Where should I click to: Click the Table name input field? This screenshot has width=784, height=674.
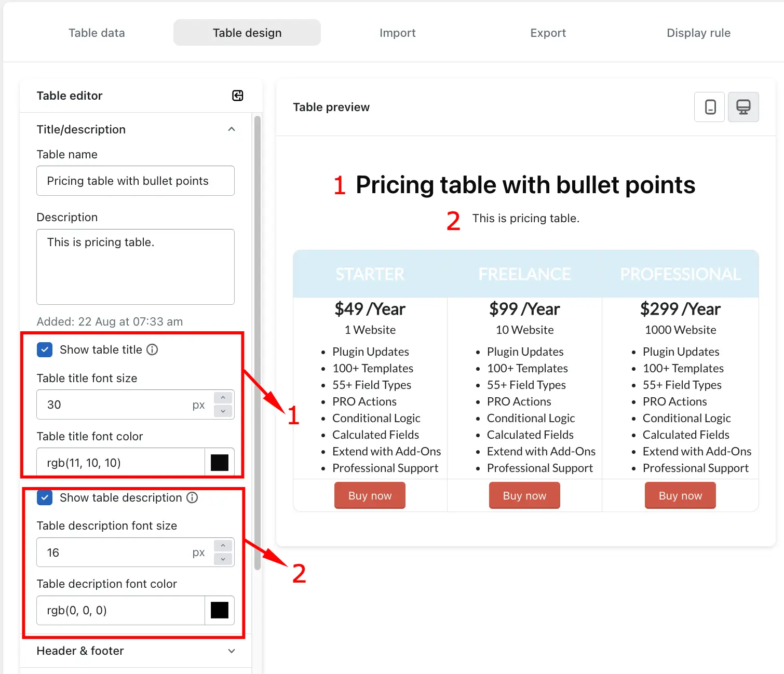[136, 181]
